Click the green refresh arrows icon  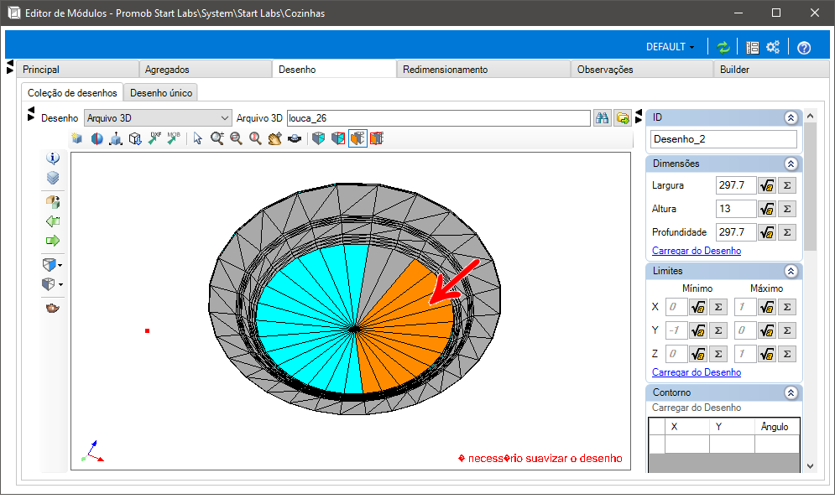tap(723, 47)
